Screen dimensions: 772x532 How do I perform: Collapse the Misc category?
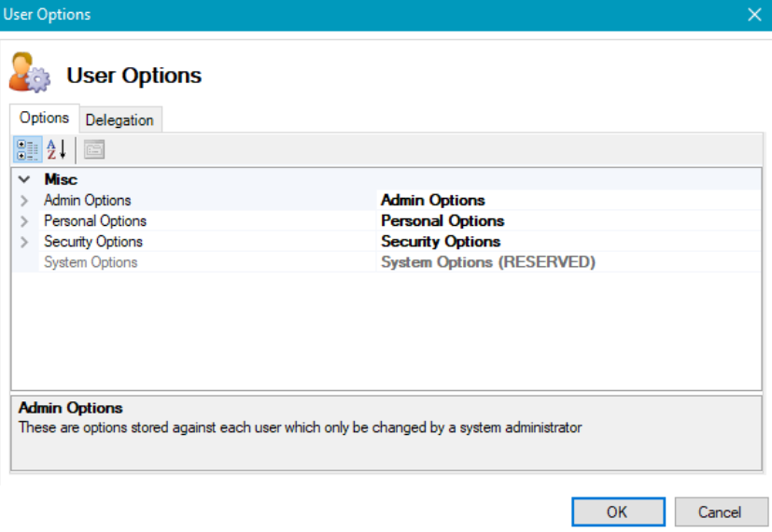point(24,179)
